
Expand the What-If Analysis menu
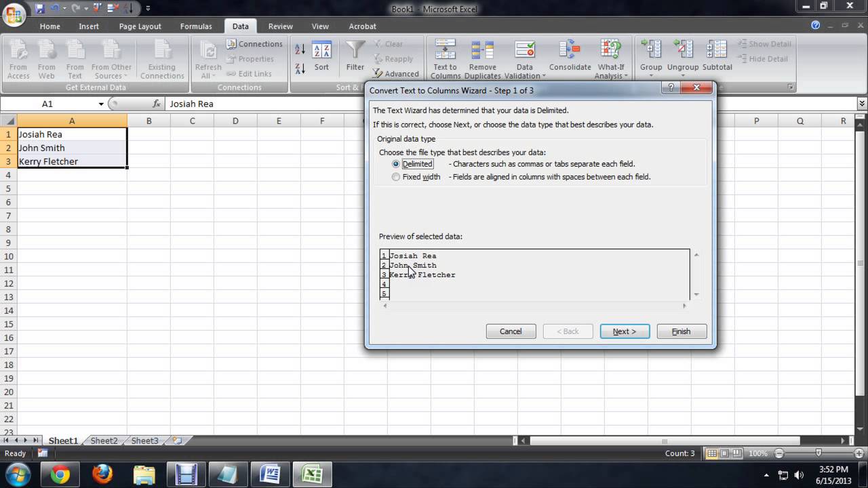tap(610, 72)
